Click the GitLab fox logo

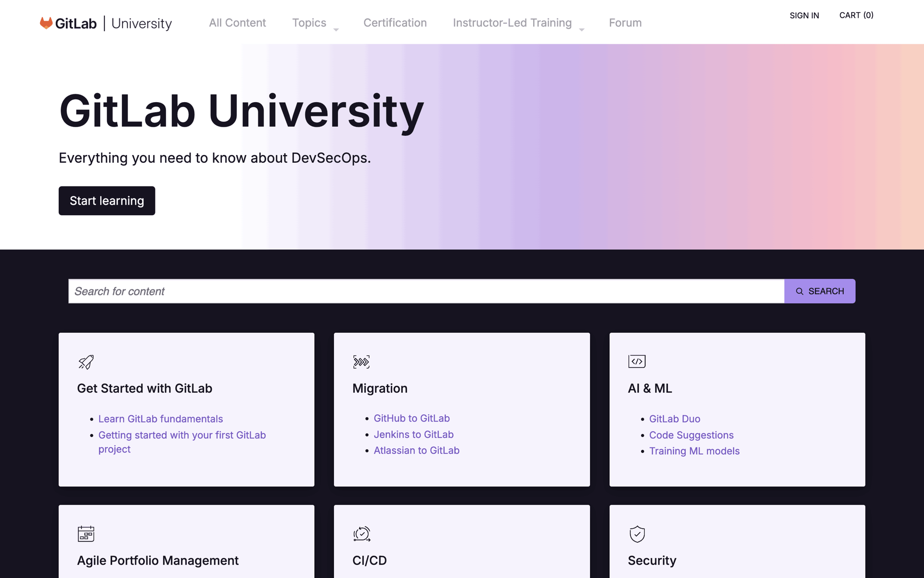(46, 23)
